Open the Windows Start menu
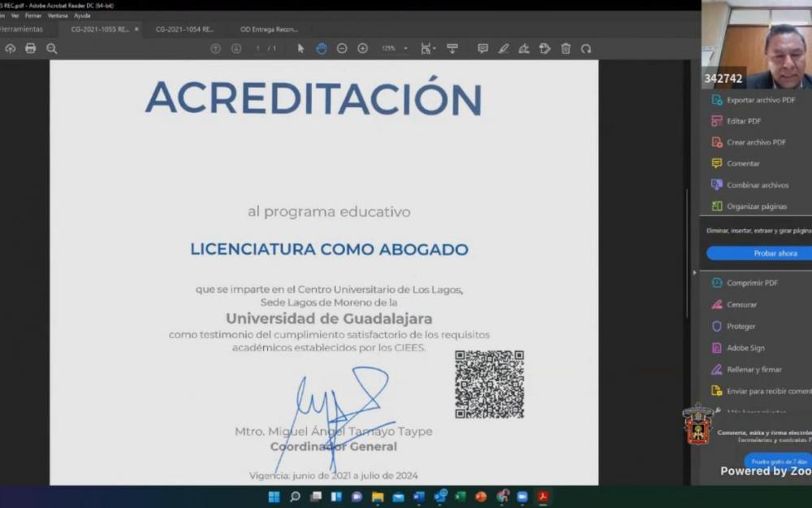 [274, 497]
